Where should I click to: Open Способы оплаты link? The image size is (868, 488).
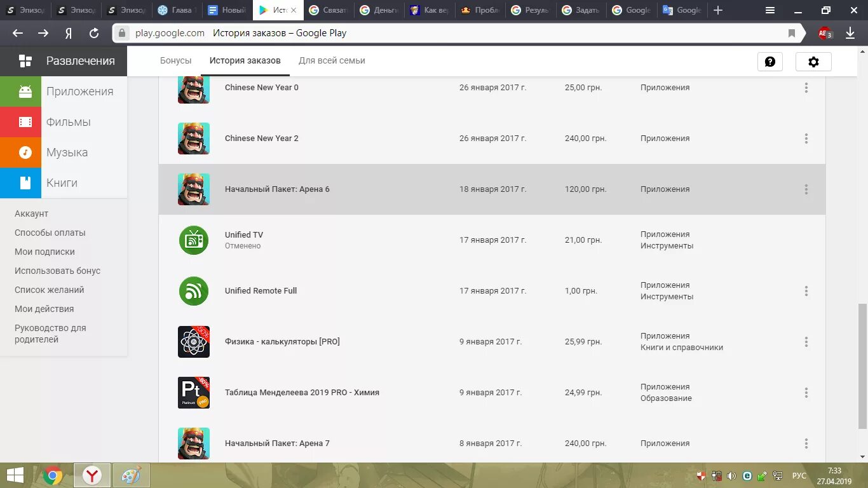(50, 233)
